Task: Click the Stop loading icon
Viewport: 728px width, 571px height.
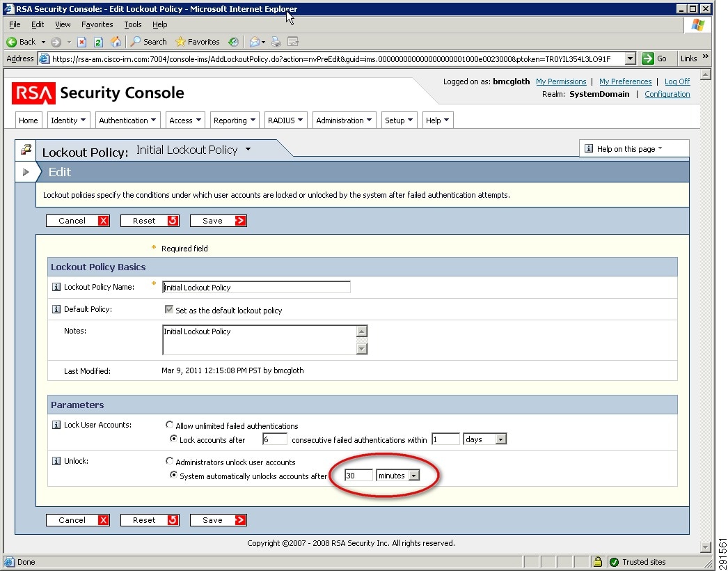Action: [x=81, y=42]
